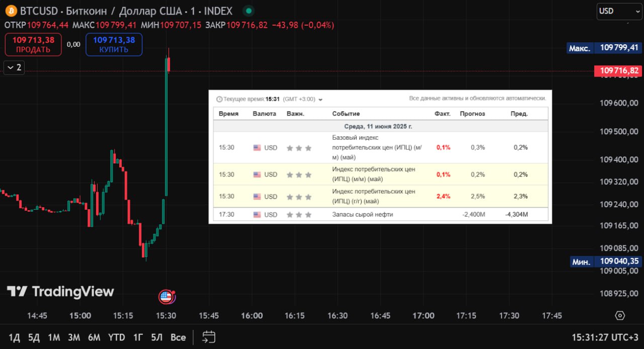Image resolution: width=644 pixels, height=349 pixels.
Task: Select the 6М time range
Action: [x=94, y=337]
